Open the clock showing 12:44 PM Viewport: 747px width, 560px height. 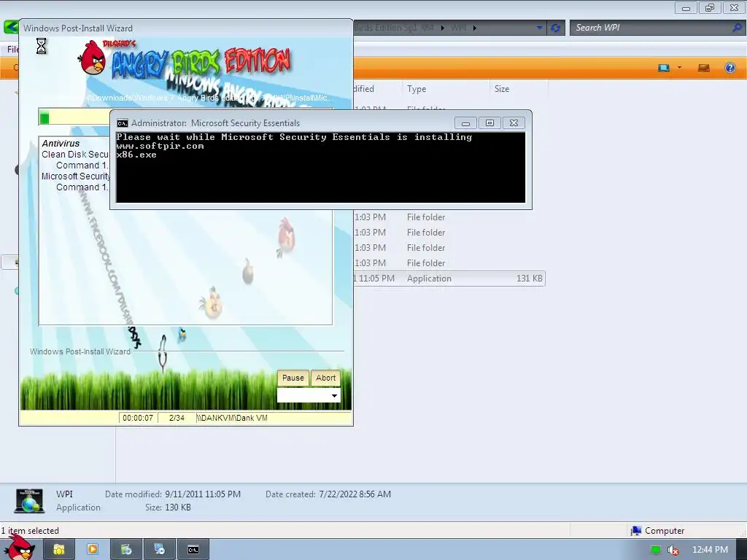point(710,550)
